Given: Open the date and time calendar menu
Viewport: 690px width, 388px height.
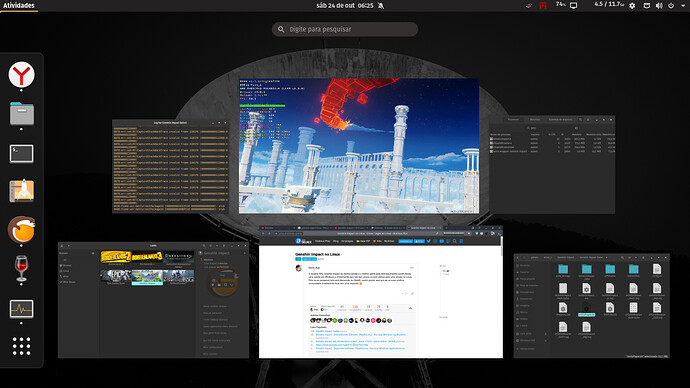Looking at the screenshot, I should 345,6.
